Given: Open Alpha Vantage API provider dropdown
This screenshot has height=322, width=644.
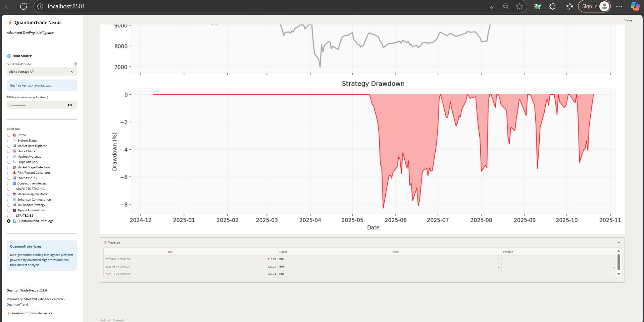Looking at the screenshot, I should (x=42, y=72).
